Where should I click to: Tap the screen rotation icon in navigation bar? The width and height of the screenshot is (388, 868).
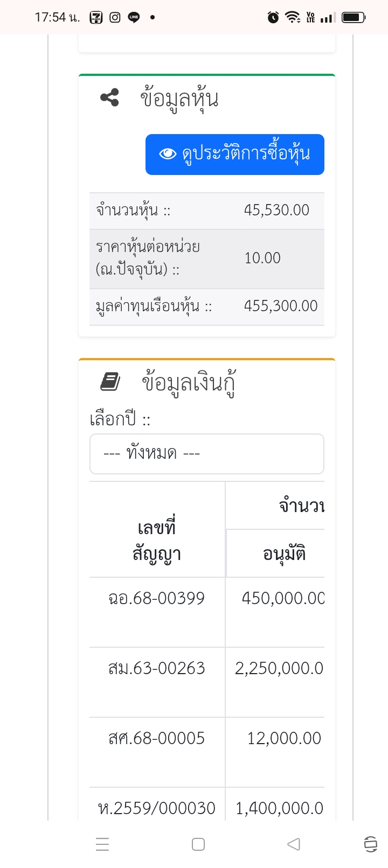(370, 844)
